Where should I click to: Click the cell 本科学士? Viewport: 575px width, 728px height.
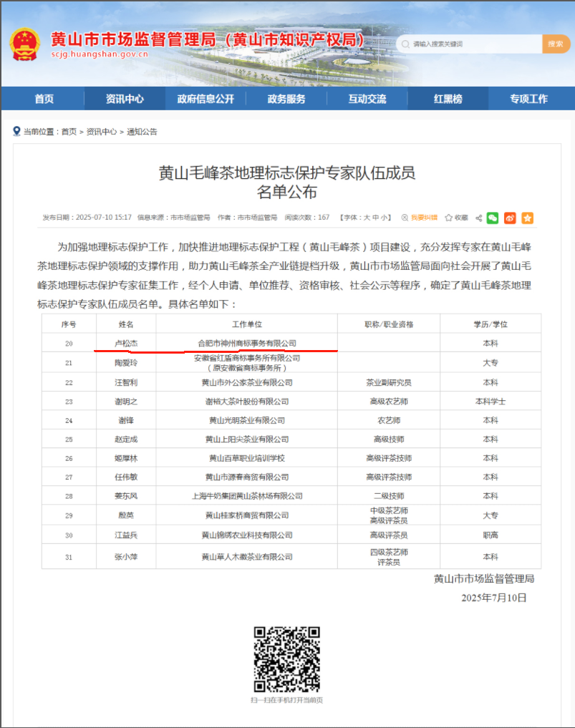pyautogui.click(x=491, y=402)
